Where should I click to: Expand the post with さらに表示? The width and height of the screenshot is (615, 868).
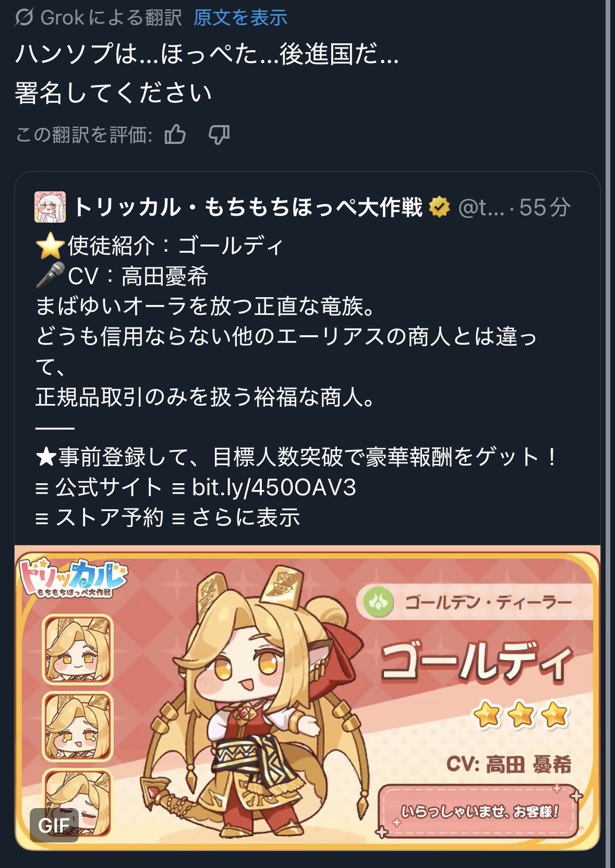click(x=246, y=517)
